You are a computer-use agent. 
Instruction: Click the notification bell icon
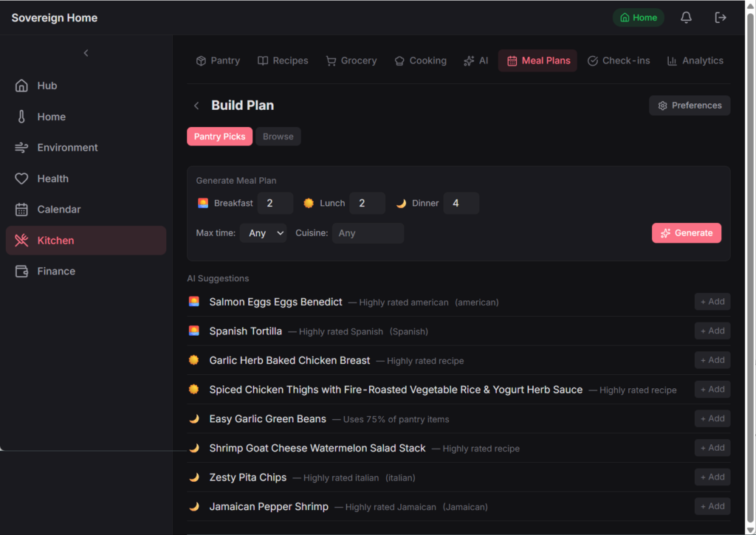pyautogui.click(x=686, y=18)
